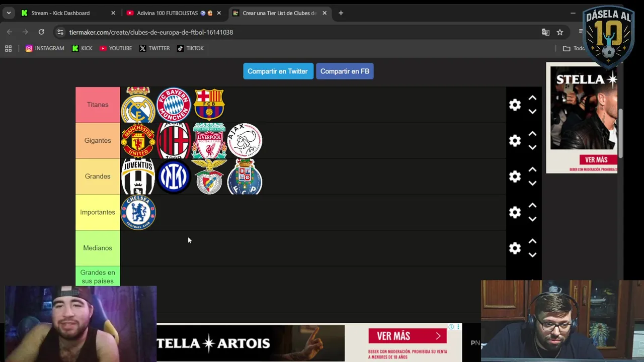
Task: Go forward in browser history
Action: tap(25, 32)
